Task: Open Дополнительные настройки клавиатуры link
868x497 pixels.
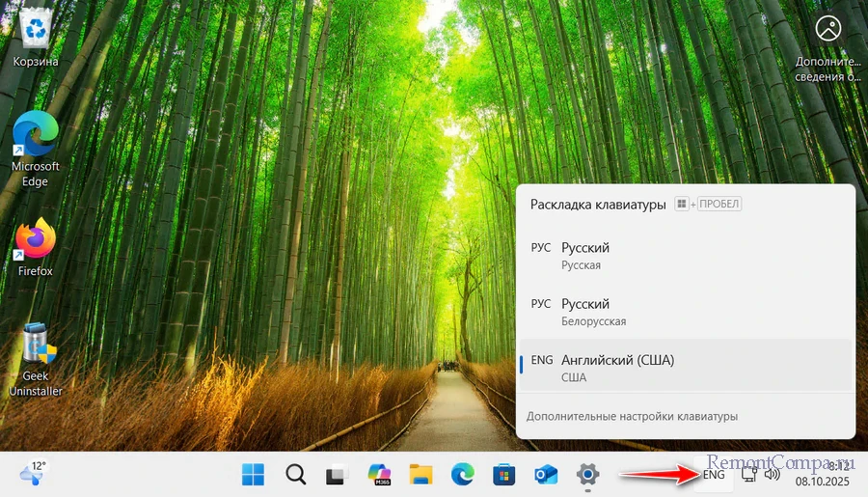Action: click(x=632, y=416)
